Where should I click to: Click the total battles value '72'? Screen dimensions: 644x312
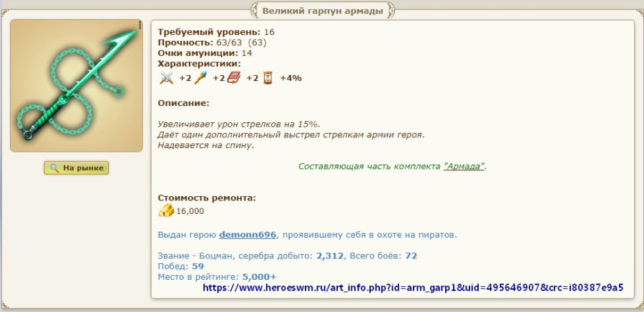(x=411, y=256)
